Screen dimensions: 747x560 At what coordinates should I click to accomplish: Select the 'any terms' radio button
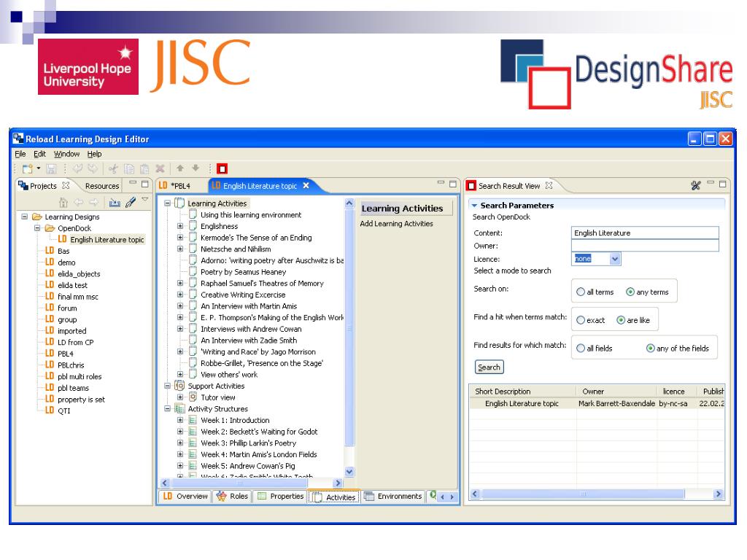coord(630,292)
